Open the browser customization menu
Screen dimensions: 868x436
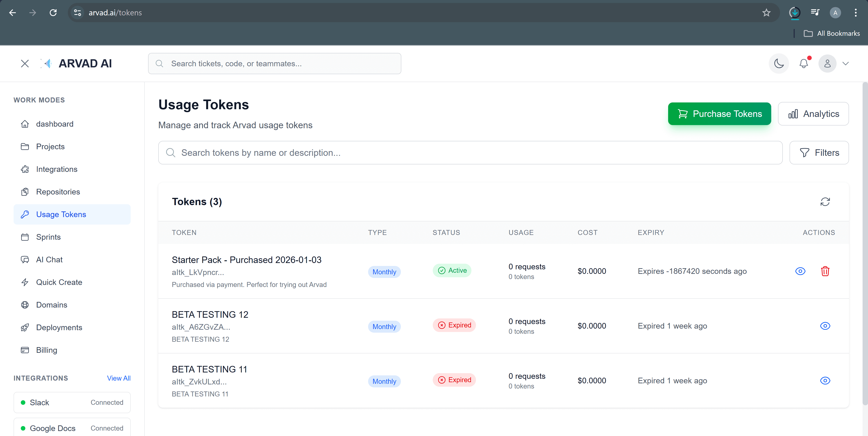(x=856, y=12)
